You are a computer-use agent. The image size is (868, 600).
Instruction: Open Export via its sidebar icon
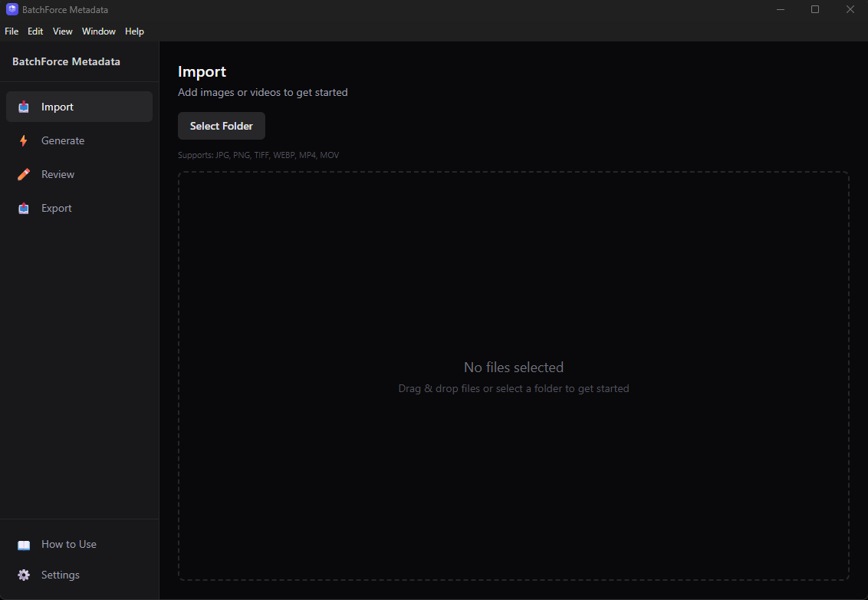point(23,208)
